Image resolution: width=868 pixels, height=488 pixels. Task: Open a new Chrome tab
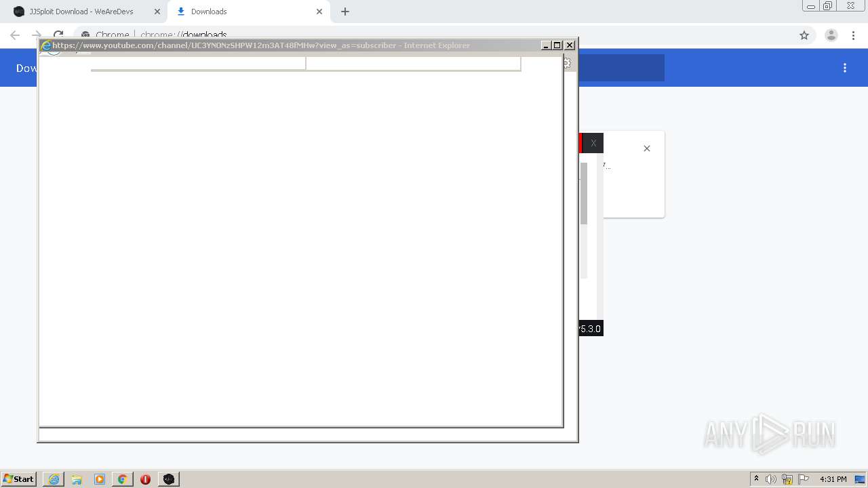click(x=345, y=12)
